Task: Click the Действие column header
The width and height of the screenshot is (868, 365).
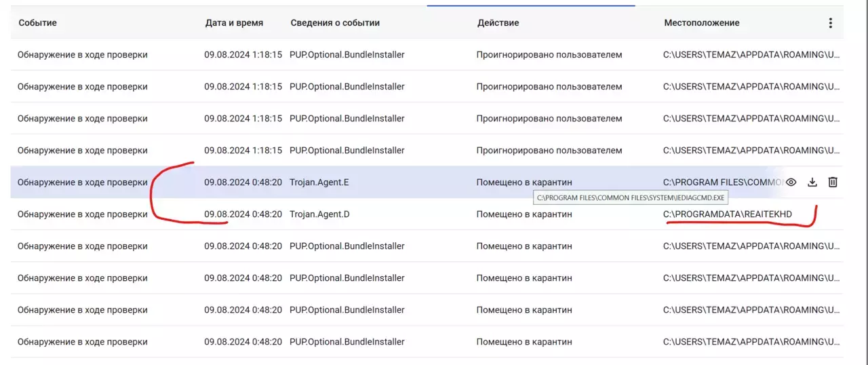Action: coord(498,23)
